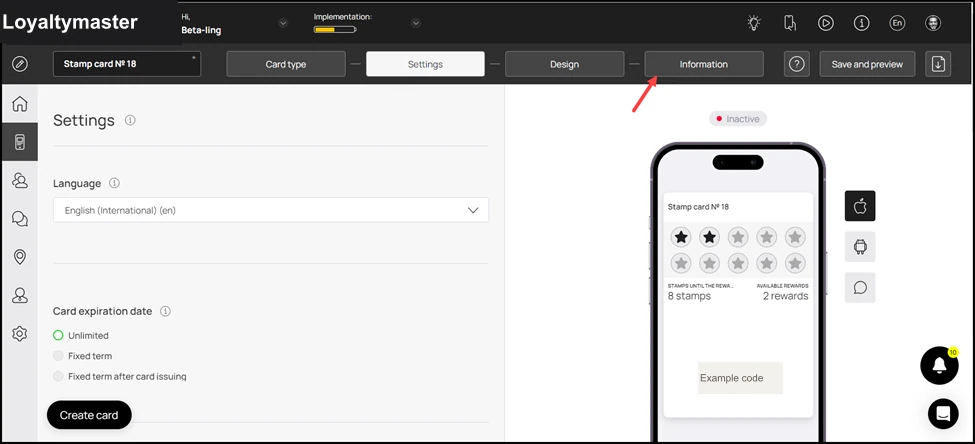Click the first filled star stamp in preview
This screenshot has height=444, width=975.
(x=682, y=237)
